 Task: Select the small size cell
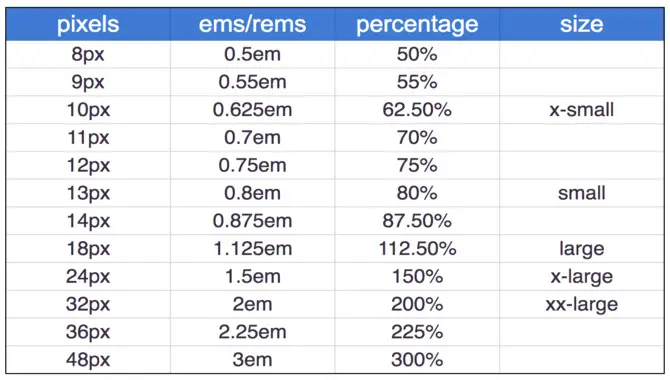[x=582, y=193]
